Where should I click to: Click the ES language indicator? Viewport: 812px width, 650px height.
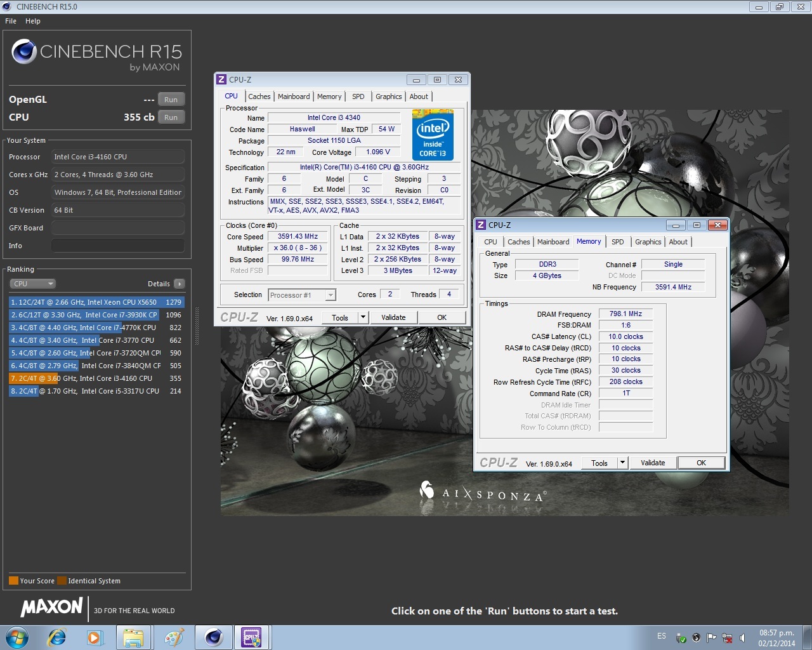point(662,636)
